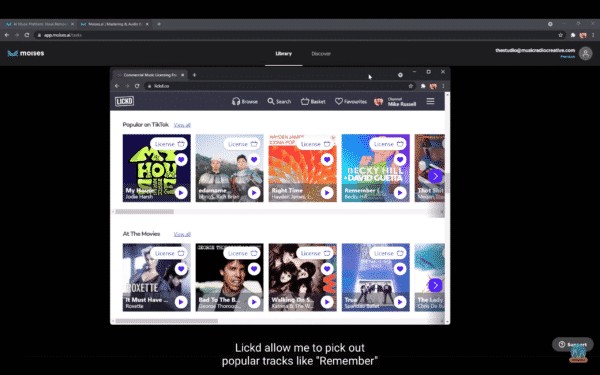
Task: Click View all next to Popular on TikTok
Action: [182, 125]
